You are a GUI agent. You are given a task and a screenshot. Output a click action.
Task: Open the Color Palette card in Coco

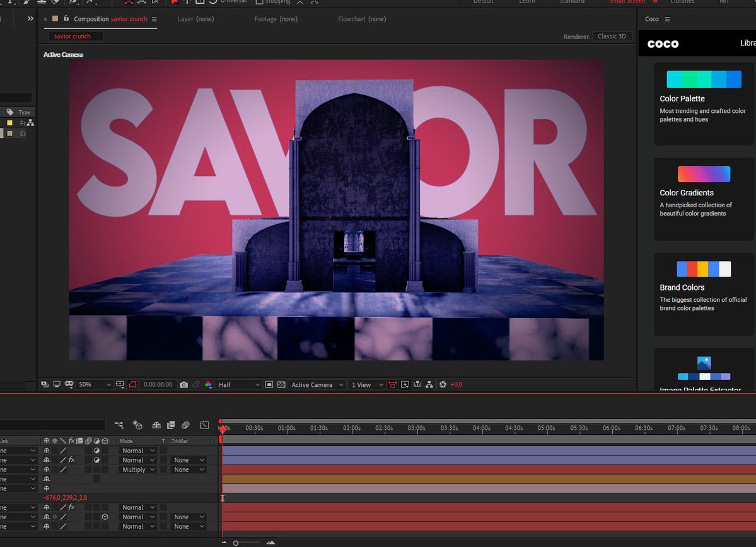[x=704, y=103]
